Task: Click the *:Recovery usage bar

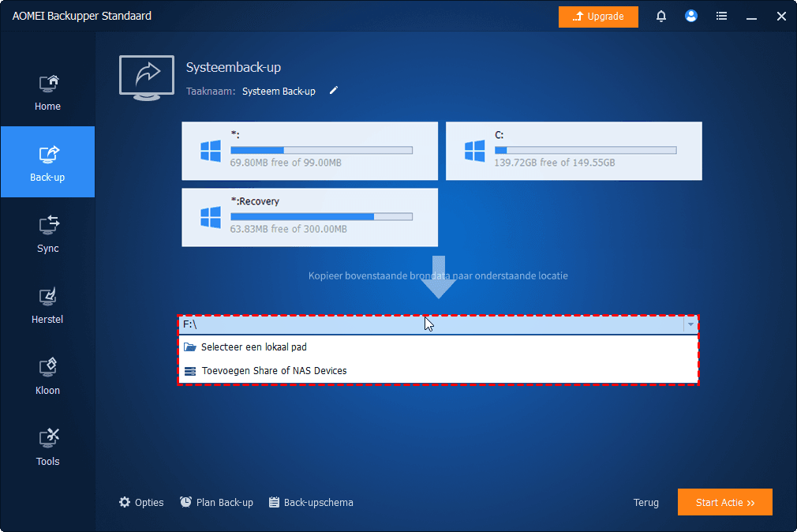Action: [321, 216]
